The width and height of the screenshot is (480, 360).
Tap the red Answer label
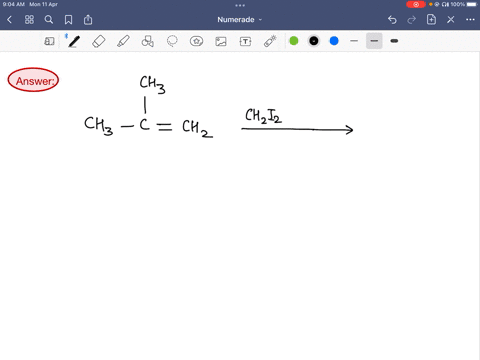coord(33,80)
